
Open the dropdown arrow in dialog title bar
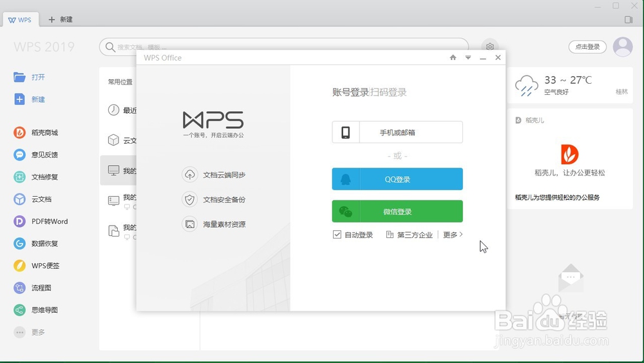tap(468, 57)
